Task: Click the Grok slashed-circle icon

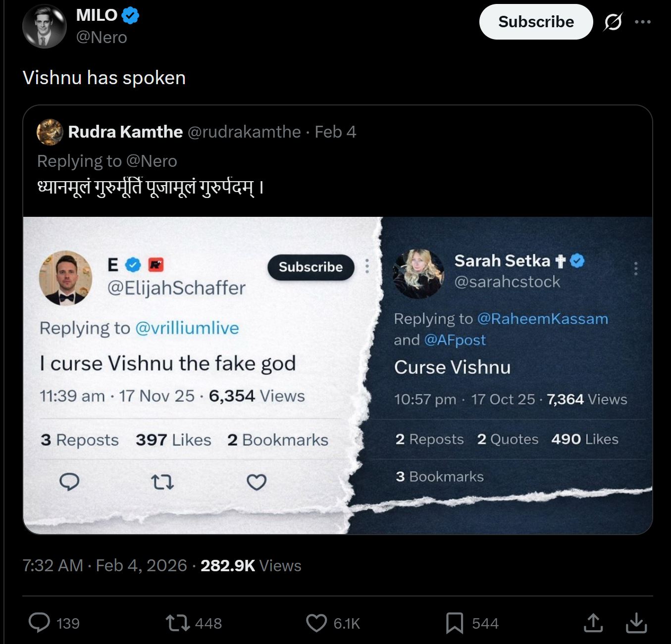Action: pos(613,22)
